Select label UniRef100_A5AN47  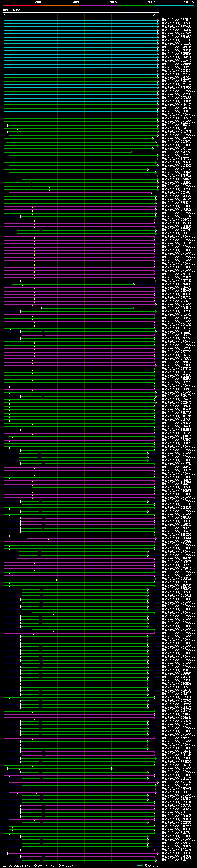[176, 308]
